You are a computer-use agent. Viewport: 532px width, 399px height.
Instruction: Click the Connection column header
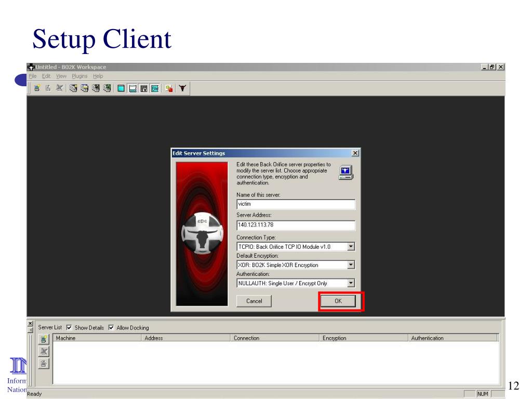click(275, 338)
